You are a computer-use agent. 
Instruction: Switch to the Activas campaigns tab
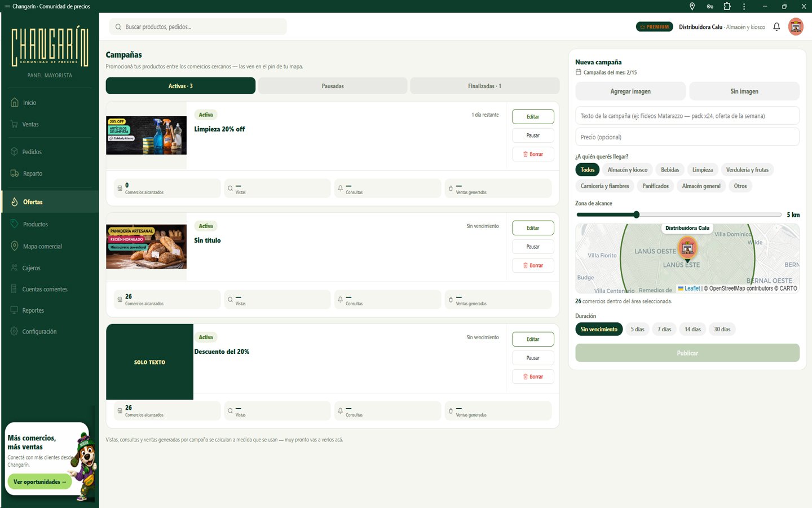[x=180, y=86]
